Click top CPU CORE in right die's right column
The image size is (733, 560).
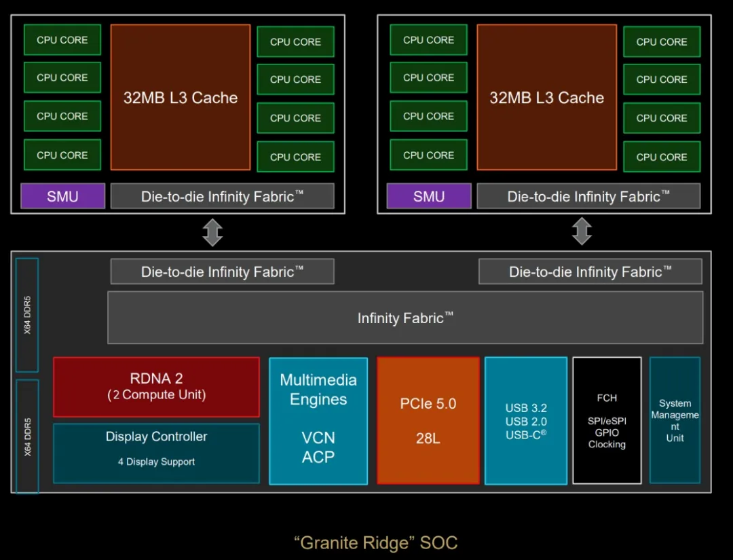tap(662, 41)
